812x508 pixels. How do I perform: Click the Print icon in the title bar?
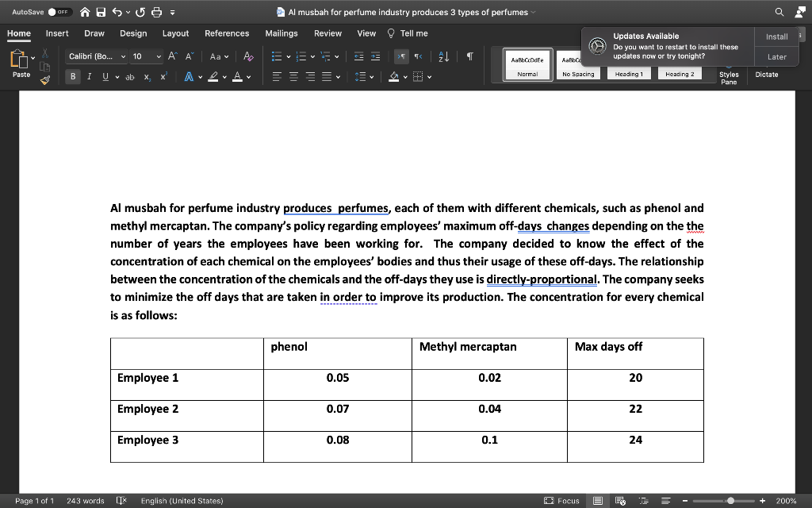click(x=156, y=12)
